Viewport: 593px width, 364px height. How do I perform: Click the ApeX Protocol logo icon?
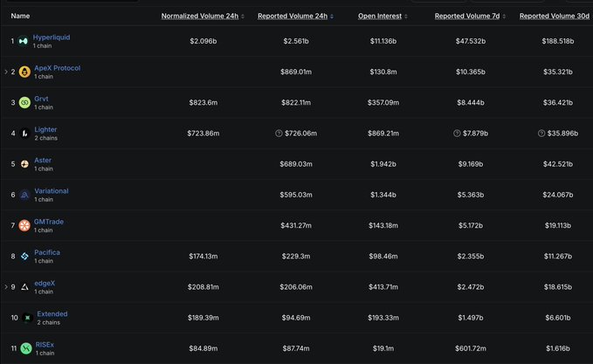pyautogui.click(x=24, y=72)
